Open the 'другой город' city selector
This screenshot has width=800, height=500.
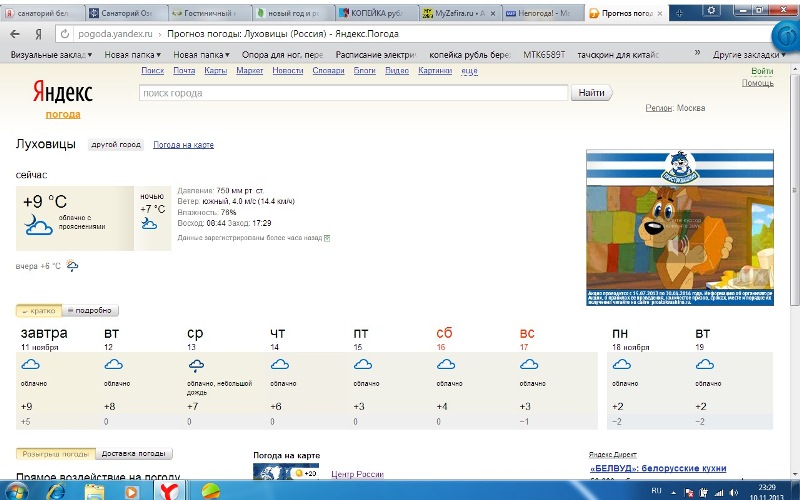116,145
